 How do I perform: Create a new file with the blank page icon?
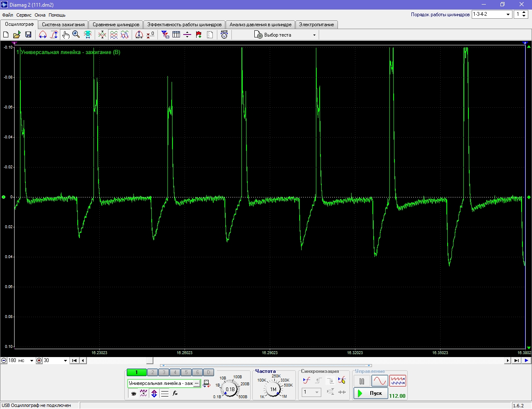coord(6,34)
